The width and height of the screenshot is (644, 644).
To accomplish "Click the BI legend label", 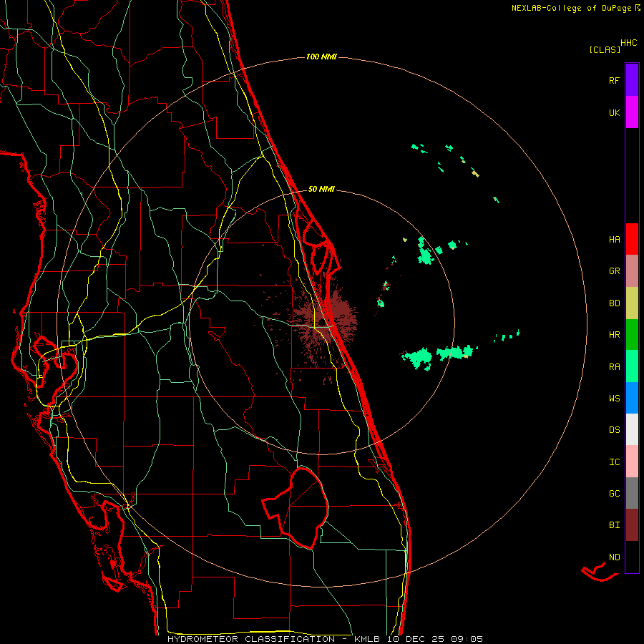I will point(614,525).
